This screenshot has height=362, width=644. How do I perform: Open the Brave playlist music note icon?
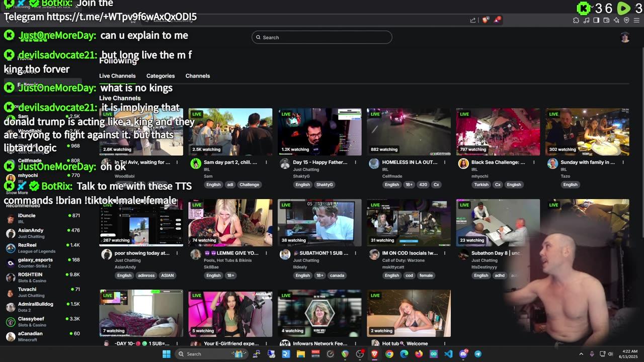click(586, 20)
